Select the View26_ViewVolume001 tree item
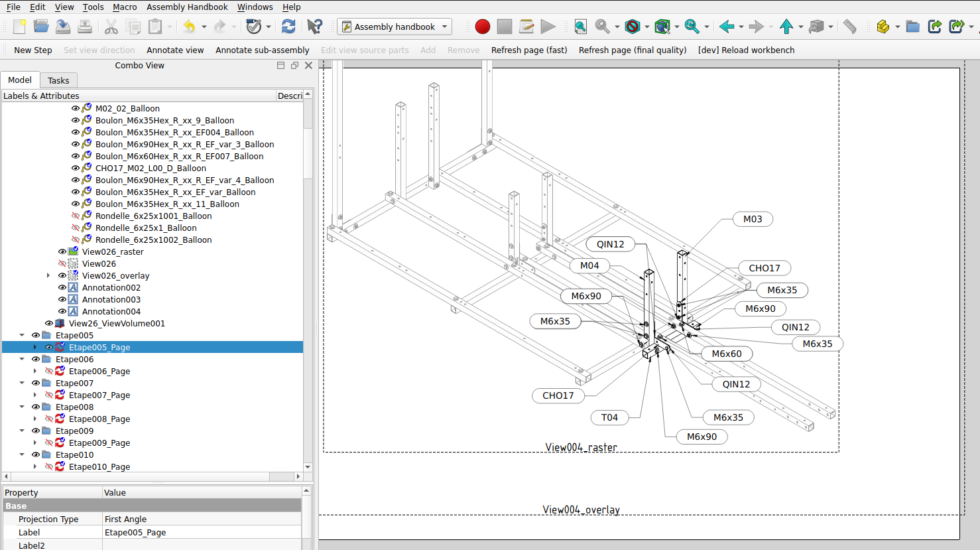Viewport: 980px width, 550px height. 117,324
